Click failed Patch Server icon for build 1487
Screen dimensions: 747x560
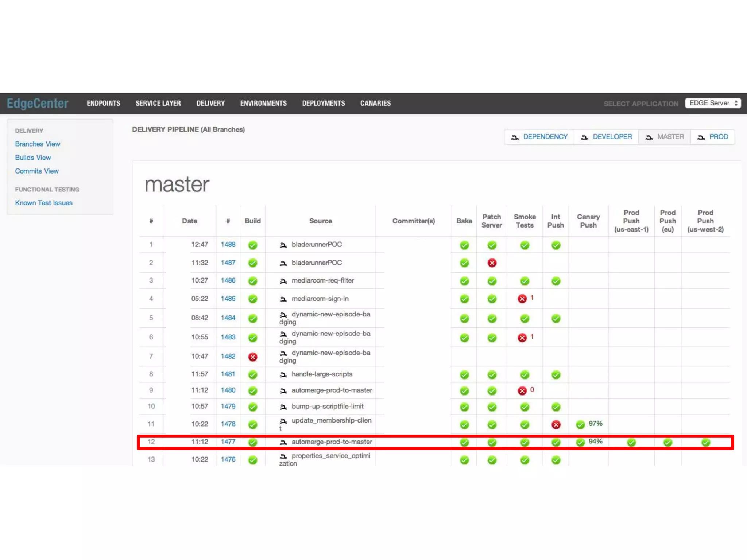click(x=492, y=263)
